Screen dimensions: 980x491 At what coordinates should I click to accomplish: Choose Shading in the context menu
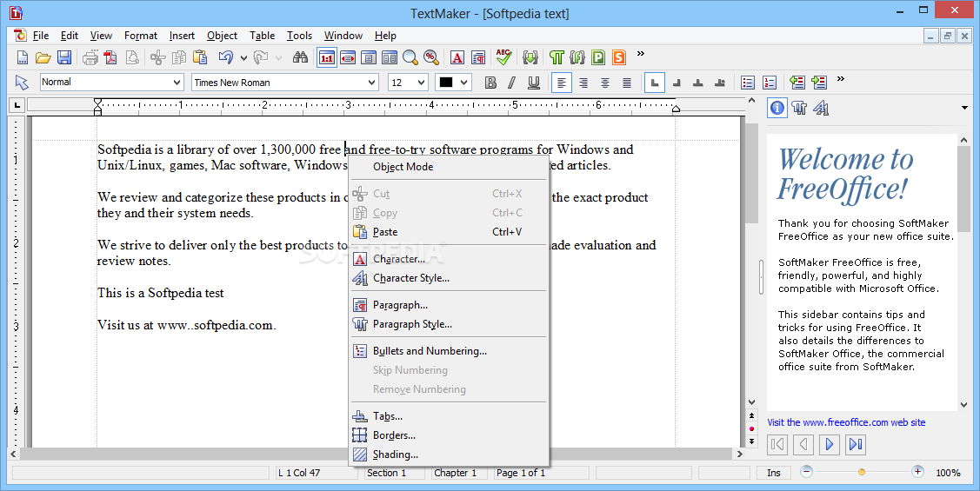(x=448, y=455)
